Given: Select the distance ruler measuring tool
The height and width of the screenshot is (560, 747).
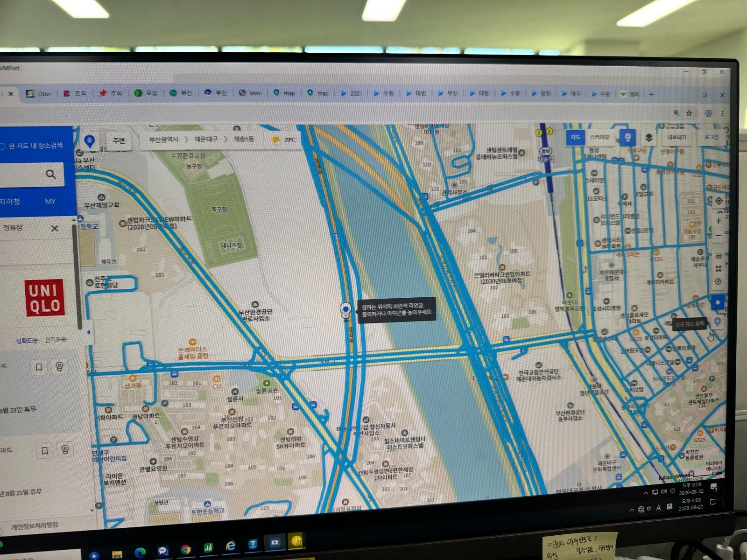Looking at the screenshot, I should [719, 256].
